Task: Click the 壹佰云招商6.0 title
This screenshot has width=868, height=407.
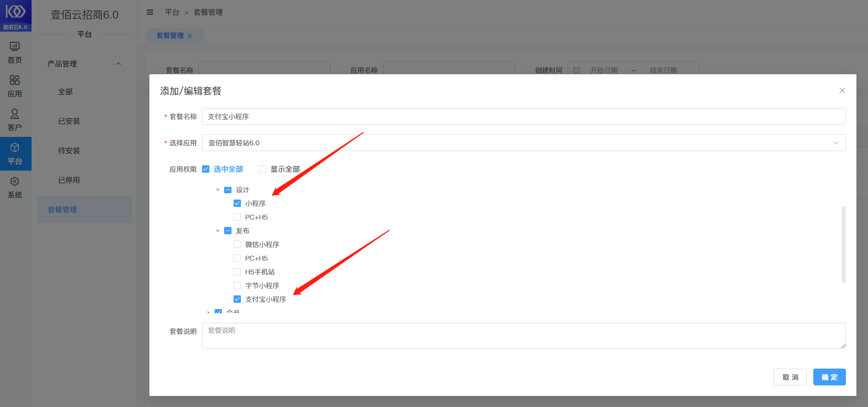Action: point(85,15)
